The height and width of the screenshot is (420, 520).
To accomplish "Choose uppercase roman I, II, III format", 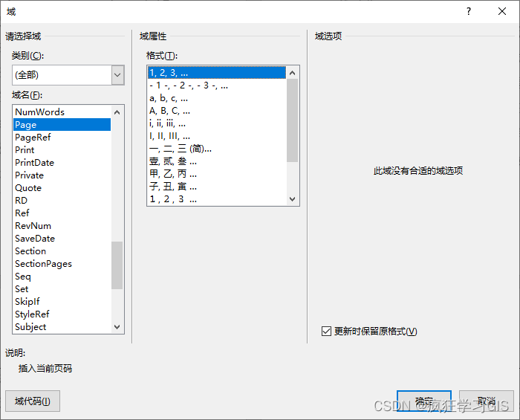I will tap(217, 136).
